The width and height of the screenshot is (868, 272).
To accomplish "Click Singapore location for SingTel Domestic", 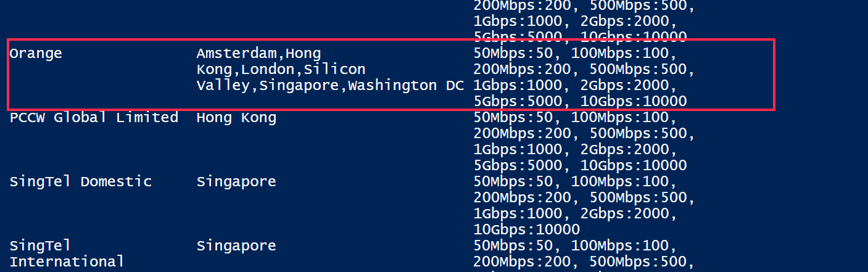I will (x=236, y=182).
